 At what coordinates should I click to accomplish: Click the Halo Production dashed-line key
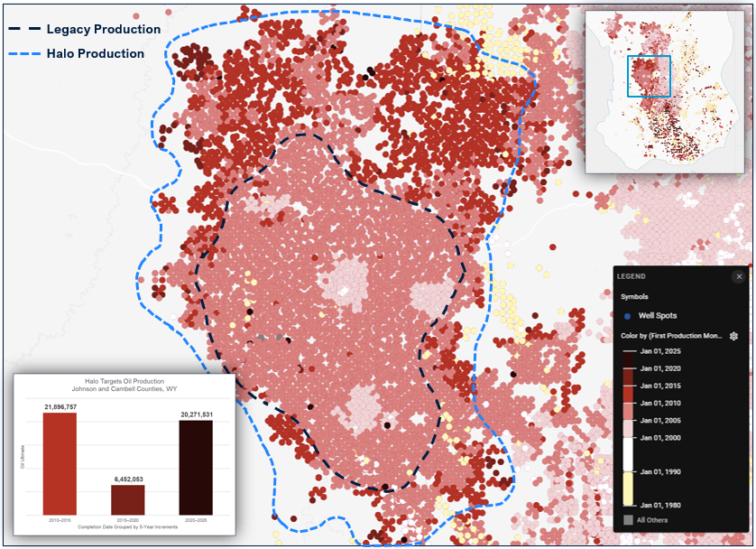[27, 53]
